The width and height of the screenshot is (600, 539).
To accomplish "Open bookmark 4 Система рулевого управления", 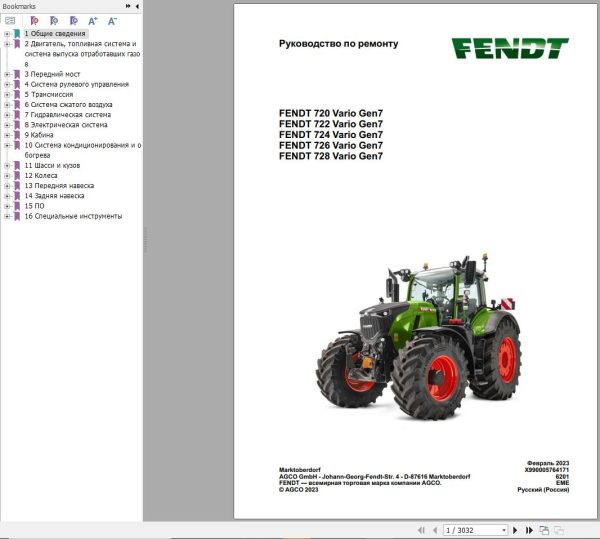I will coord(77,85).
